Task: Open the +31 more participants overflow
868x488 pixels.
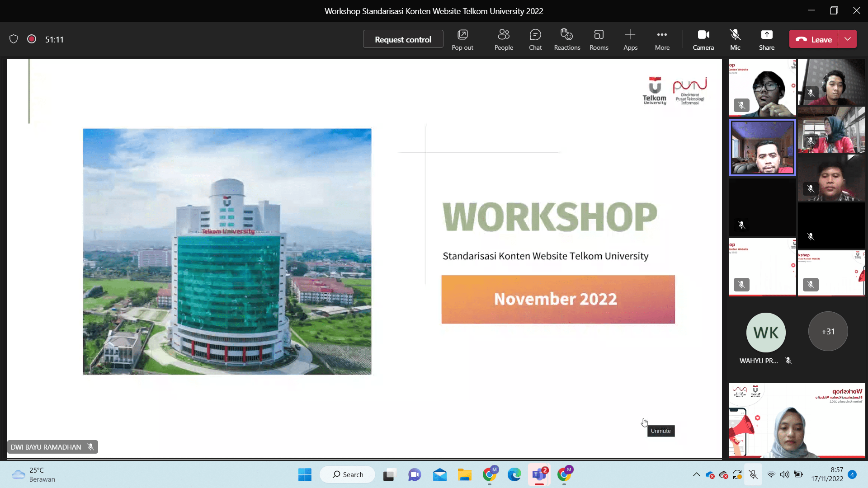Action: tap(828, 332)
